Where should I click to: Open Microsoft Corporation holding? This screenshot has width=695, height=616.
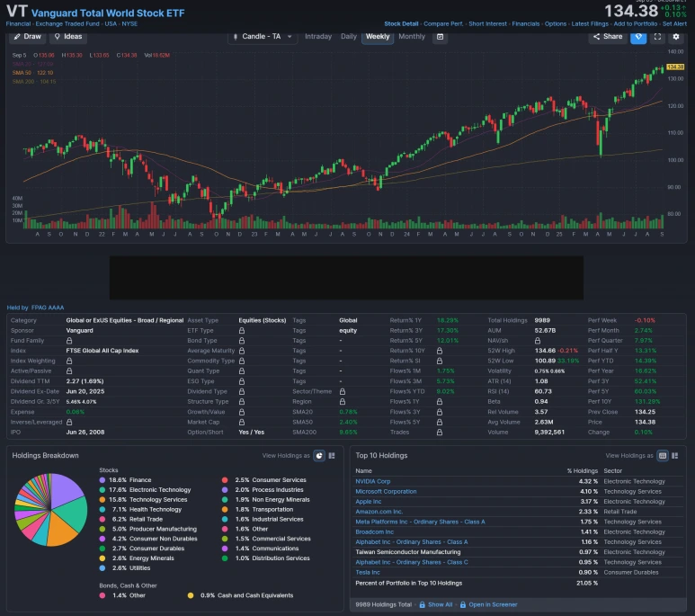[386, 492]
